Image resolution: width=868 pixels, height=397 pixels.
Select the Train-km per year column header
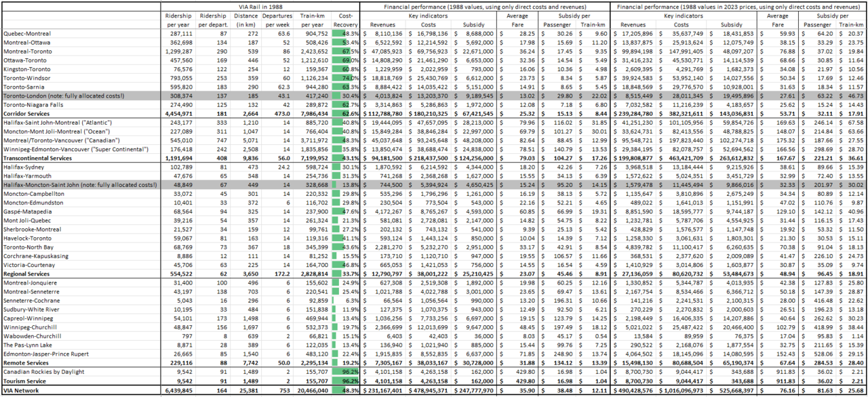pyautogui.click(x=313, y=20)
